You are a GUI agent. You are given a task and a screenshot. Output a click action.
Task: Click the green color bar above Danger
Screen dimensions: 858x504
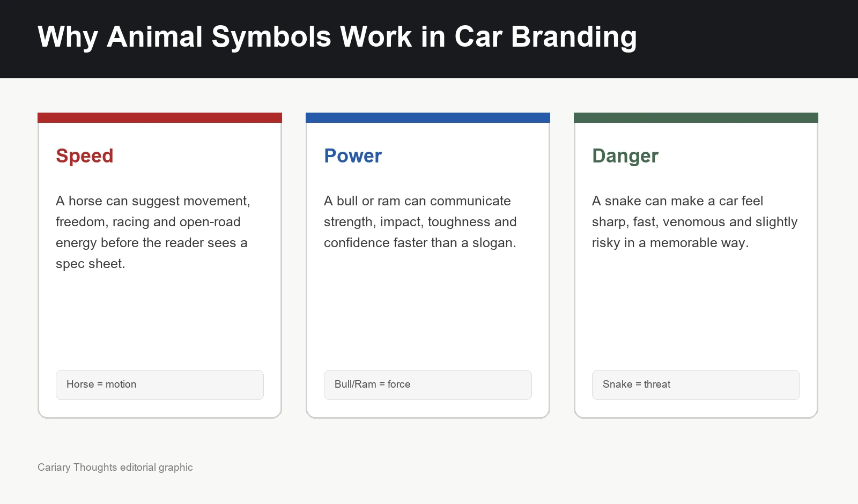696,117
